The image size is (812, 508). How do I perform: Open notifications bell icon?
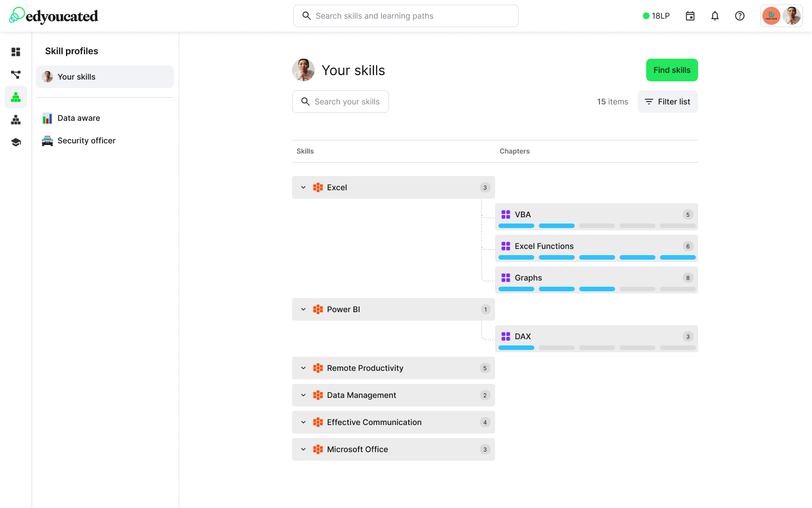(715, 16)
